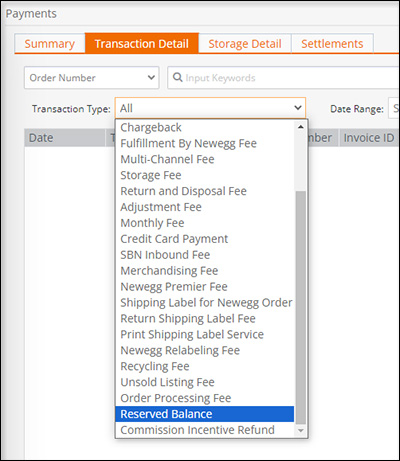The width and height of the screenshot is (400, 461).
Task: Select Chargeback in transaction type list
Action: coord(205,127)
